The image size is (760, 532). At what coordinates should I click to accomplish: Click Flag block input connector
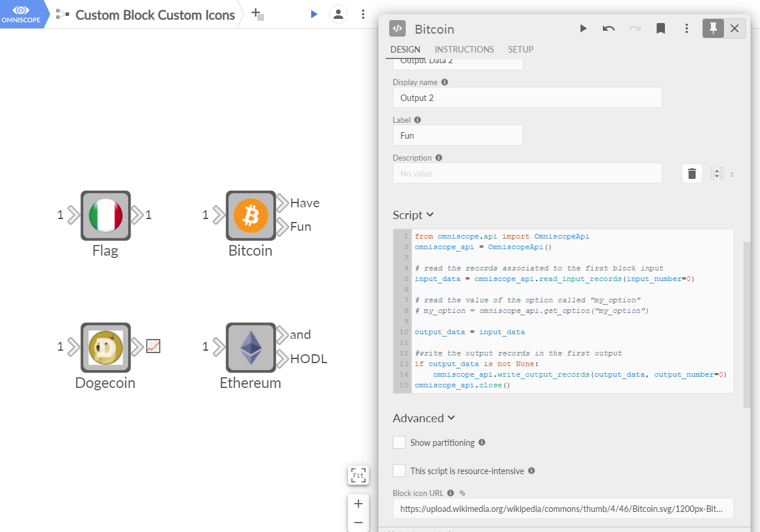coord(73,216)
